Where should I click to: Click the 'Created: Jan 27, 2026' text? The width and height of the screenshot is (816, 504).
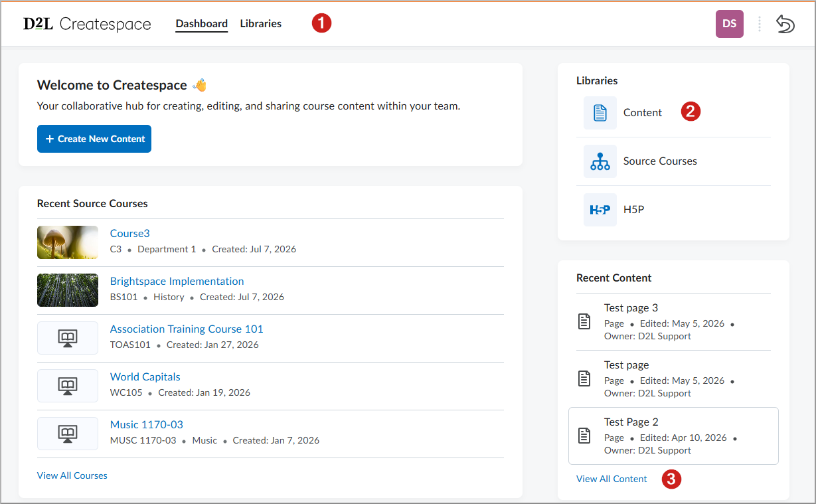pos(212,345)
